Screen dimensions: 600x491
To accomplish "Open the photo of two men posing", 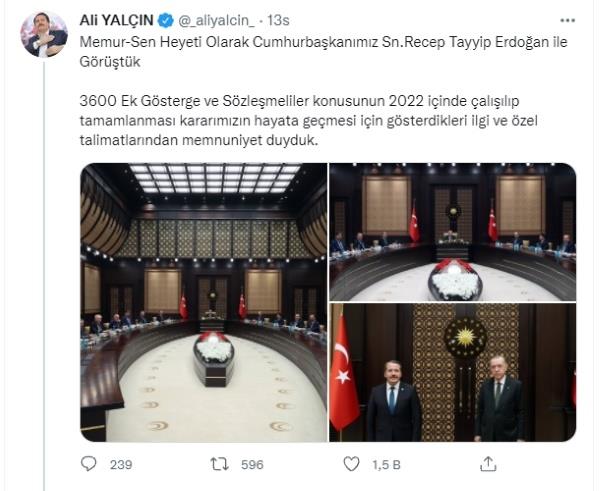I will click(x=453, y=372).
